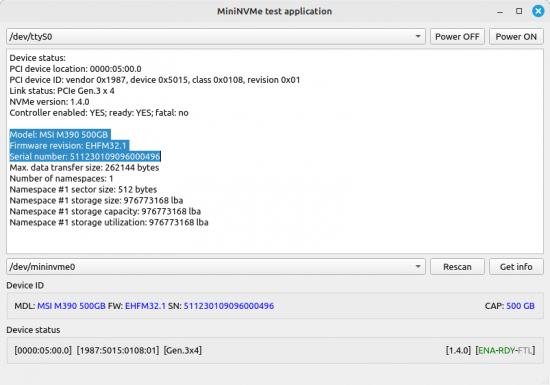Click the 'Controller enabled: YES' line
The width and height of the screenshot is (550, 385).
[99, 113]
